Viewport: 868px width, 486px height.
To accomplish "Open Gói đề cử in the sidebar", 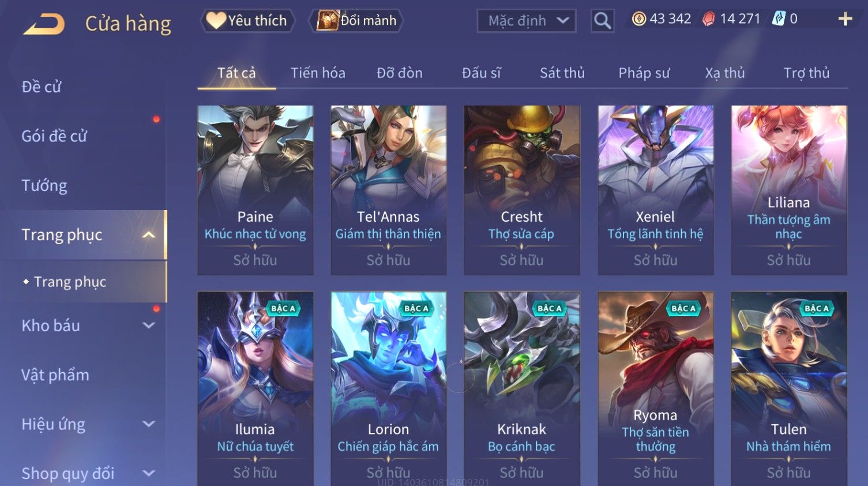I will pyautogui.click(x=54, y=136).
